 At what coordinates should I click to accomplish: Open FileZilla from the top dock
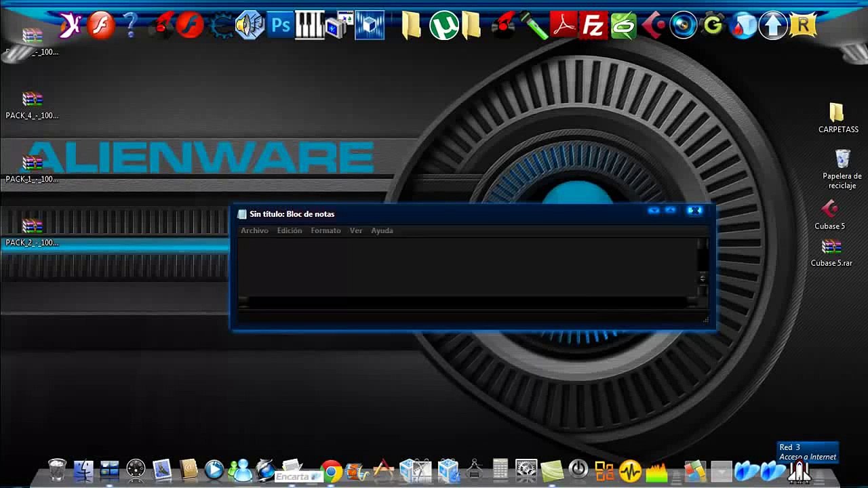(x=593, y=26)
